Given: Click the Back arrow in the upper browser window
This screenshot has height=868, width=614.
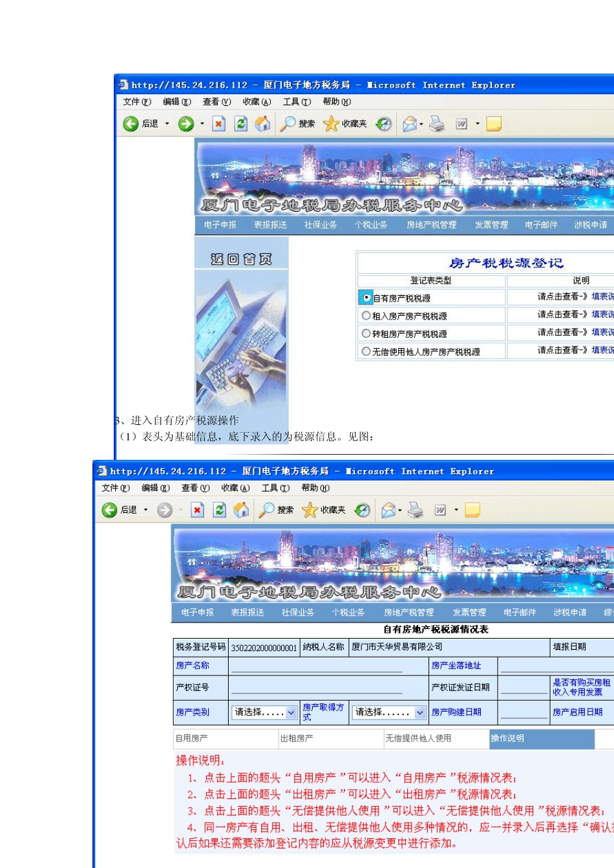Looking at the screenshot, I should point(131,124).
